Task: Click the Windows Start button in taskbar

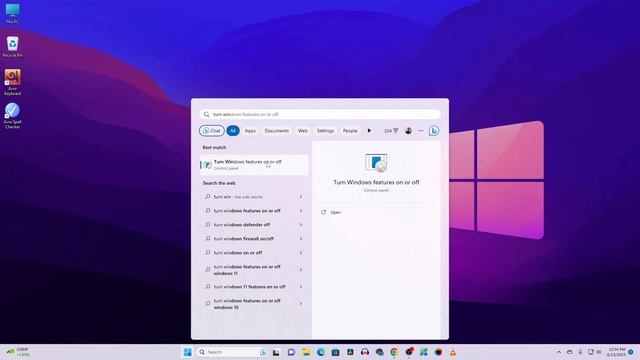Action: point(187,352)
